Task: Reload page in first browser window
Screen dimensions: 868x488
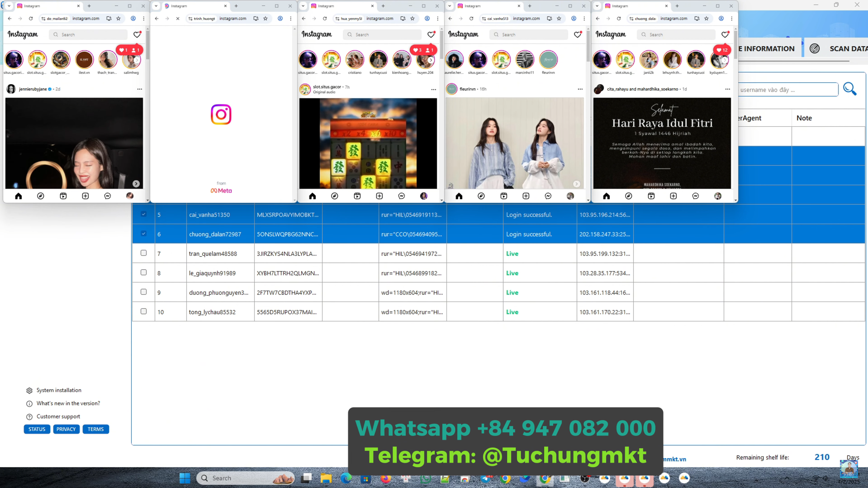Action: point(31,19)
